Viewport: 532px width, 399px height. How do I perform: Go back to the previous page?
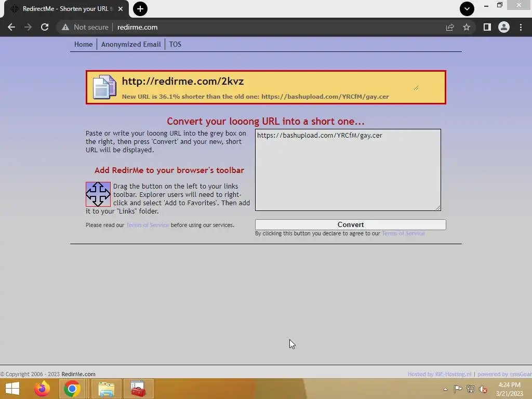[11, 27]
